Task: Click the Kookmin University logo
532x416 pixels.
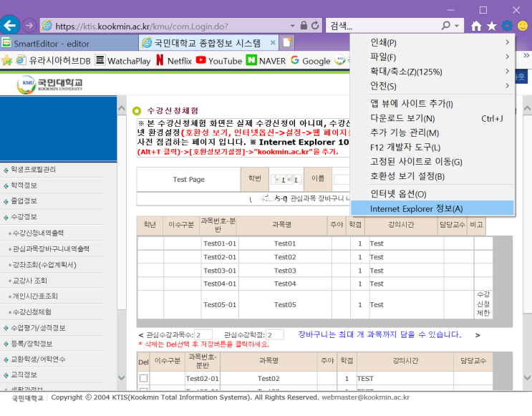Action: pos(50,84)
